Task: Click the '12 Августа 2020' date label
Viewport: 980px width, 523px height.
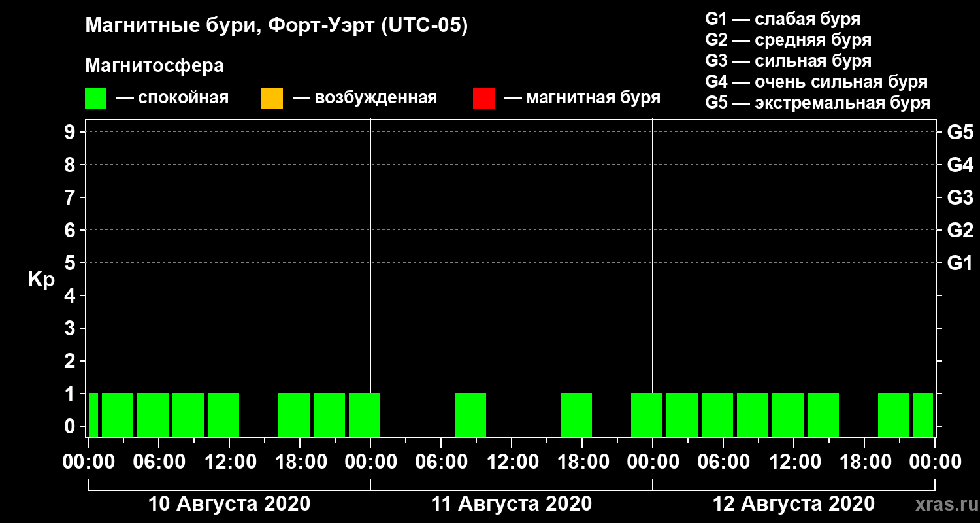Action: coord(794,504)
